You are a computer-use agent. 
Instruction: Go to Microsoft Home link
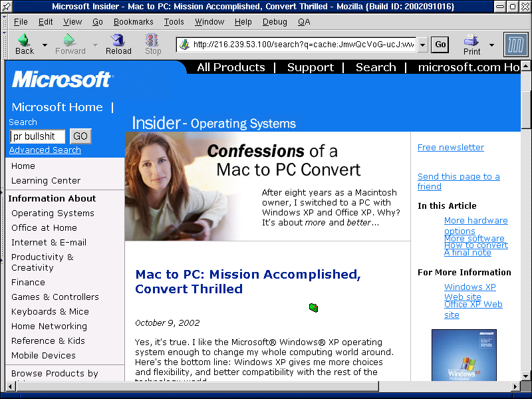(x=57, y=107)
